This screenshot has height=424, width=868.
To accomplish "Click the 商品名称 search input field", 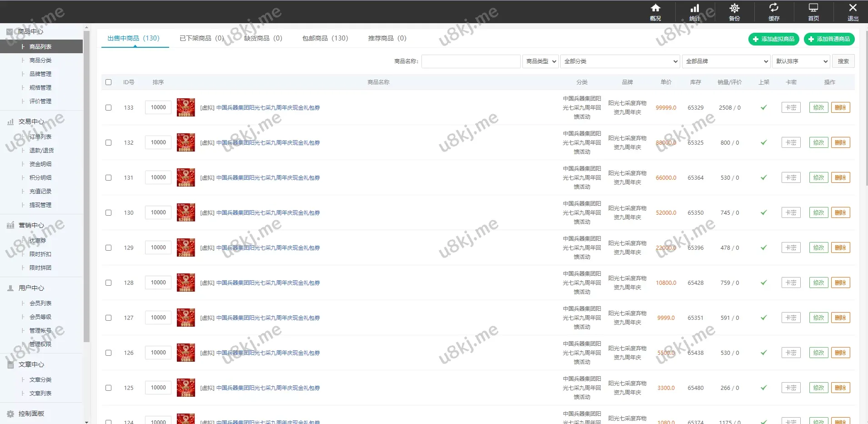I will pos(471,61).
